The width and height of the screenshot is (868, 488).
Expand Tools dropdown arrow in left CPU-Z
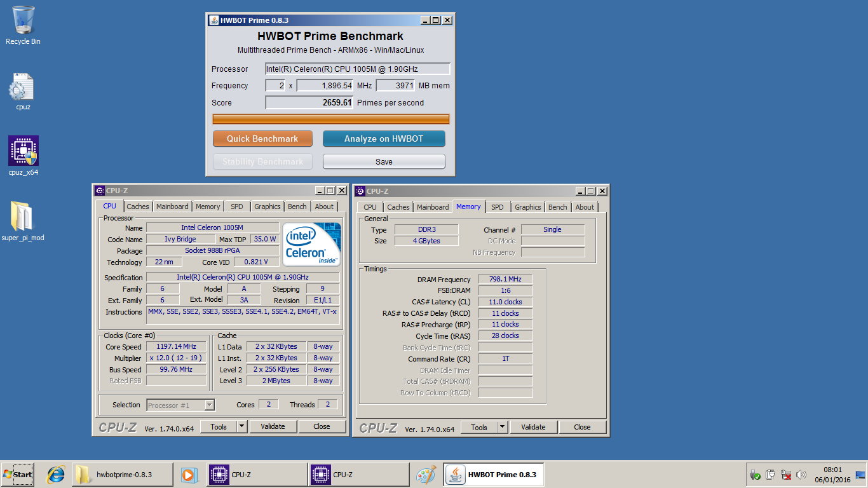[x=242, y=427]
